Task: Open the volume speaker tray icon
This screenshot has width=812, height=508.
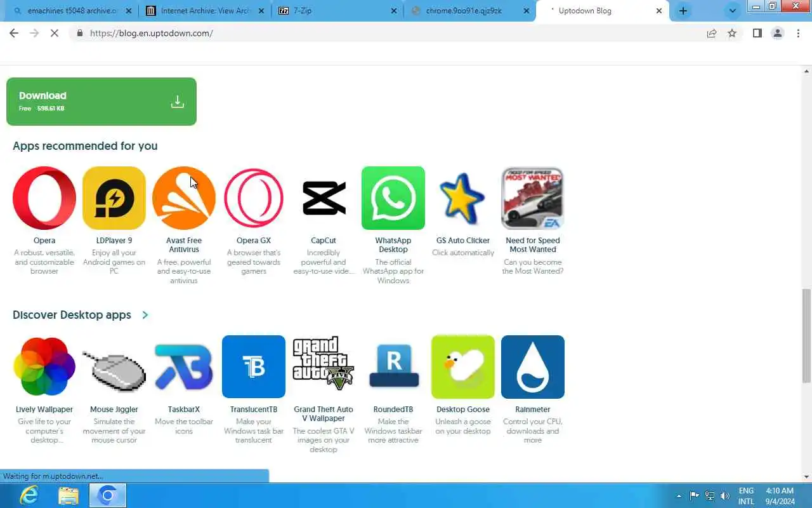Action: (725, 496)
